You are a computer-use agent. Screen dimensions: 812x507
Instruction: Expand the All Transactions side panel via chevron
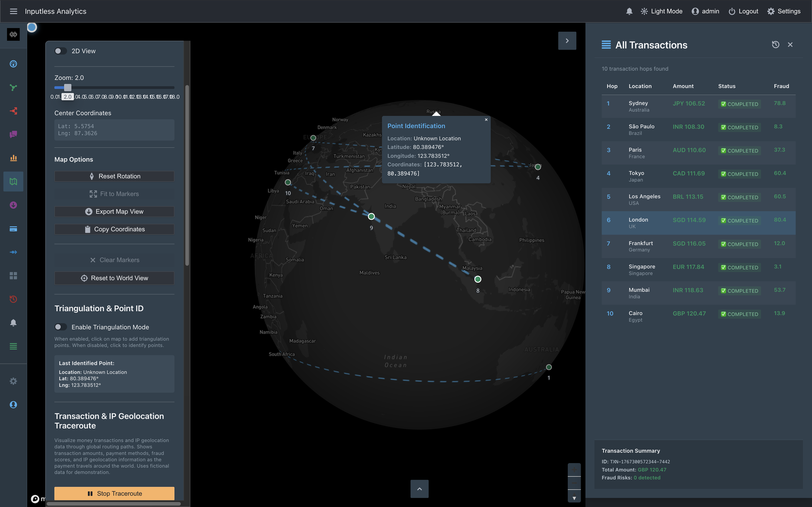click(567, 41)
